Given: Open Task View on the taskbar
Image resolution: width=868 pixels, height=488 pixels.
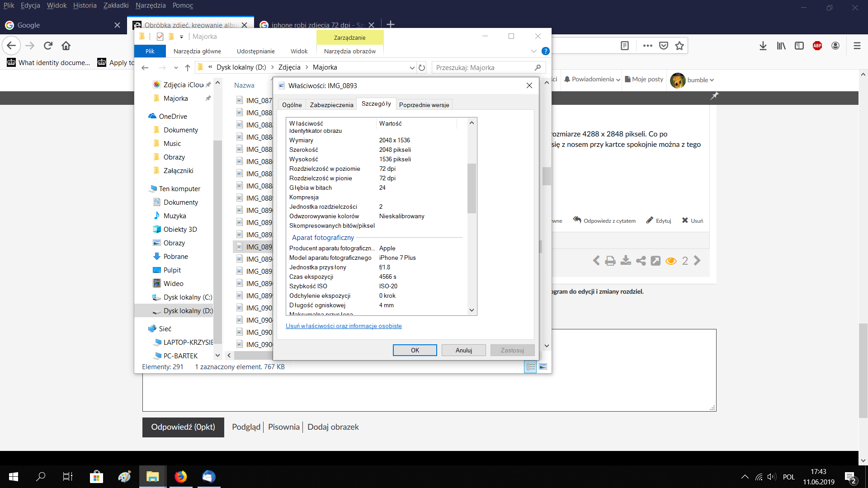Looking at the screenshot, I should (x=68, y=477).
